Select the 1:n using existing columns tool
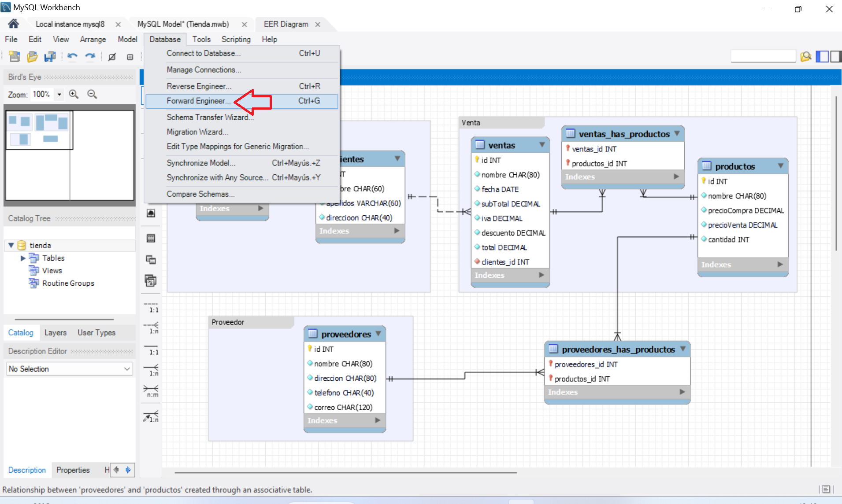The height and width of the screenshot is (504, 842). tap(151, 416)
